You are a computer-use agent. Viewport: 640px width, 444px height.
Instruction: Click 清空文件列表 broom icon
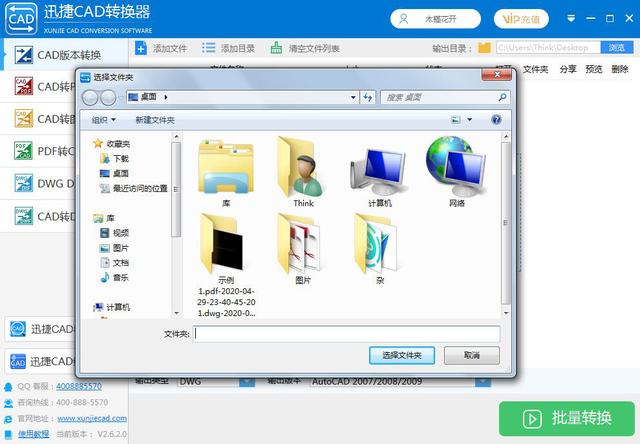[x=276, y=48]
